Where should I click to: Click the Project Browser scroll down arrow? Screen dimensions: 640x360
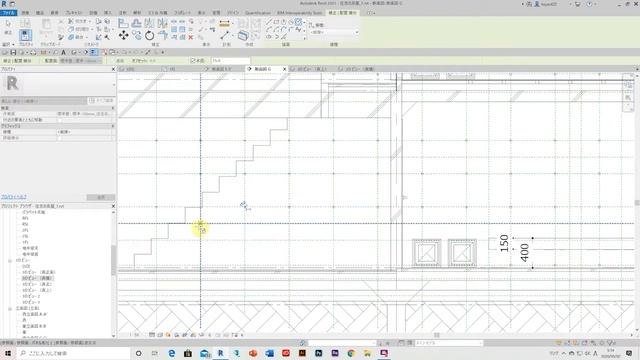point(113,336)
